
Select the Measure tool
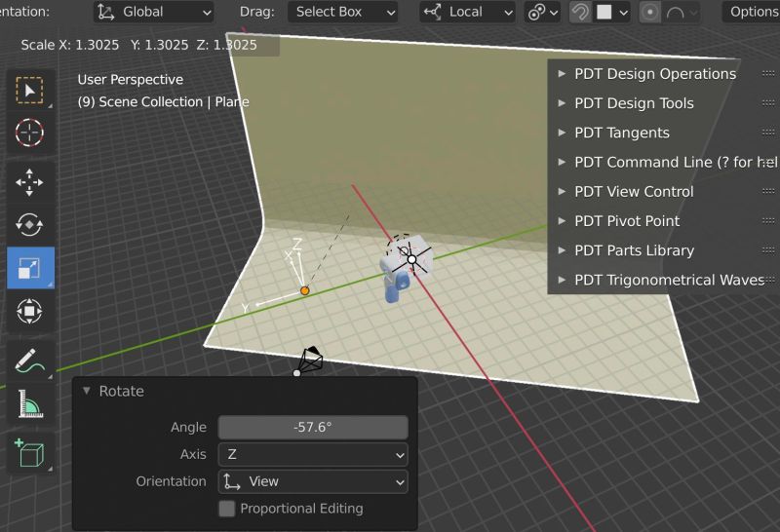[x=30, y=403]
